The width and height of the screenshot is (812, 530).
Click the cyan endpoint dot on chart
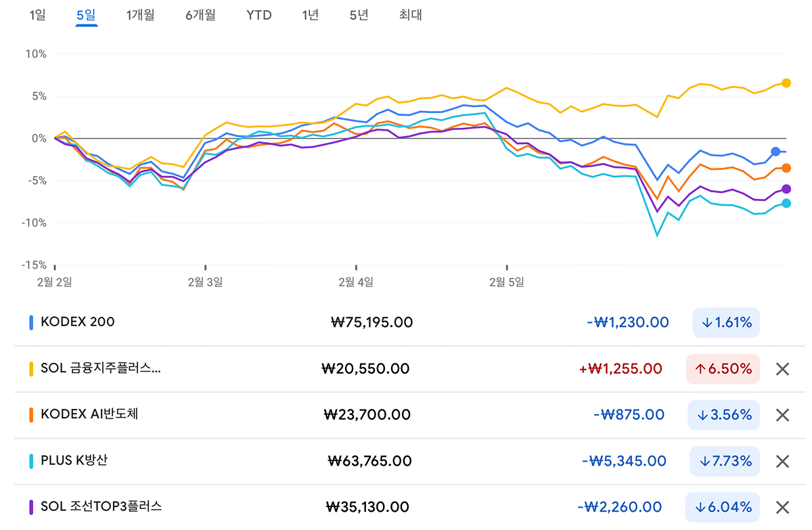pyautogui.click(x=786, y=203)
